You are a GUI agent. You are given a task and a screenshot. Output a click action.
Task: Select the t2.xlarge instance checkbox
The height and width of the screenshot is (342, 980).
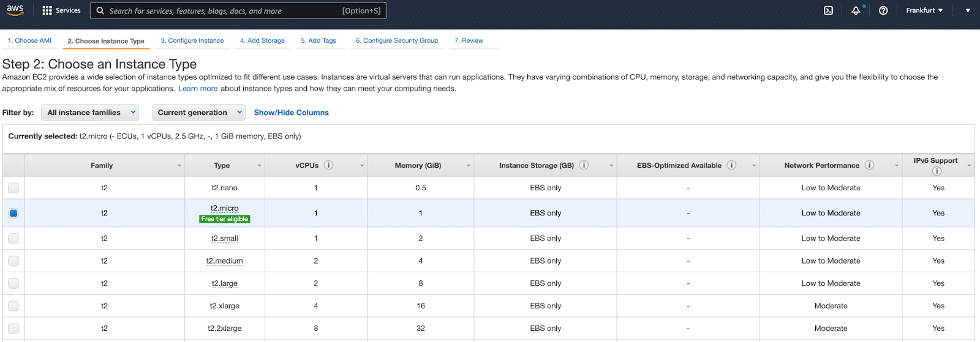[x=13, y=306]
